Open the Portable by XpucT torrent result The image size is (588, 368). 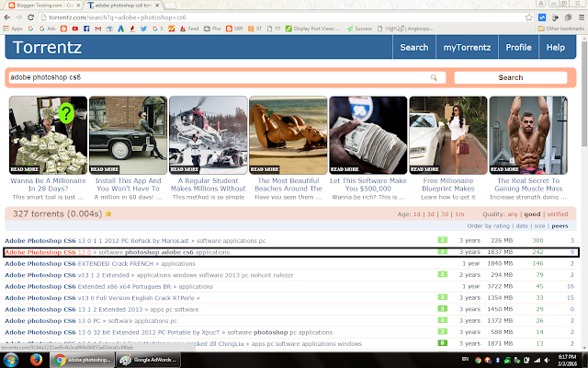tap(168, 332)
